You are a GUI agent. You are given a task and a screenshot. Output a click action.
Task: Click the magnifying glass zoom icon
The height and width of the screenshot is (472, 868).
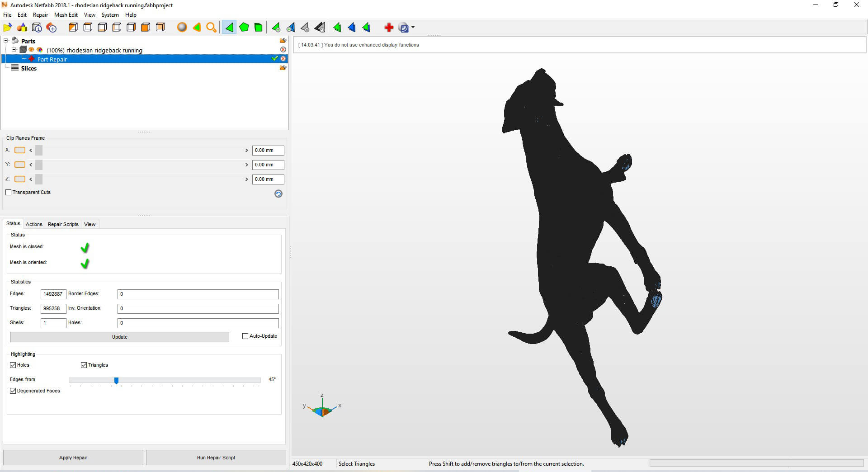click(211, 28)
